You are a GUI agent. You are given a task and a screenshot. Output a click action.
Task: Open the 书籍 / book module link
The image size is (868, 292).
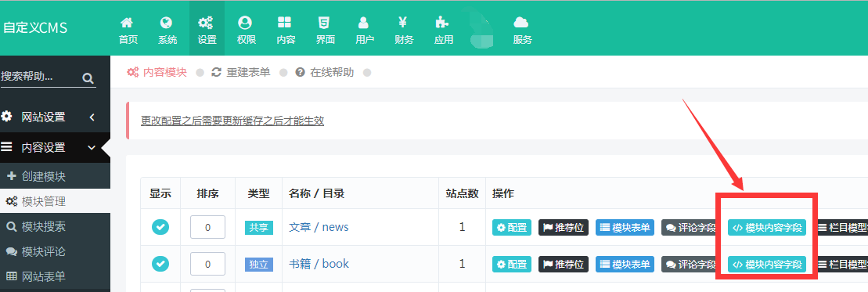(319, 264)
